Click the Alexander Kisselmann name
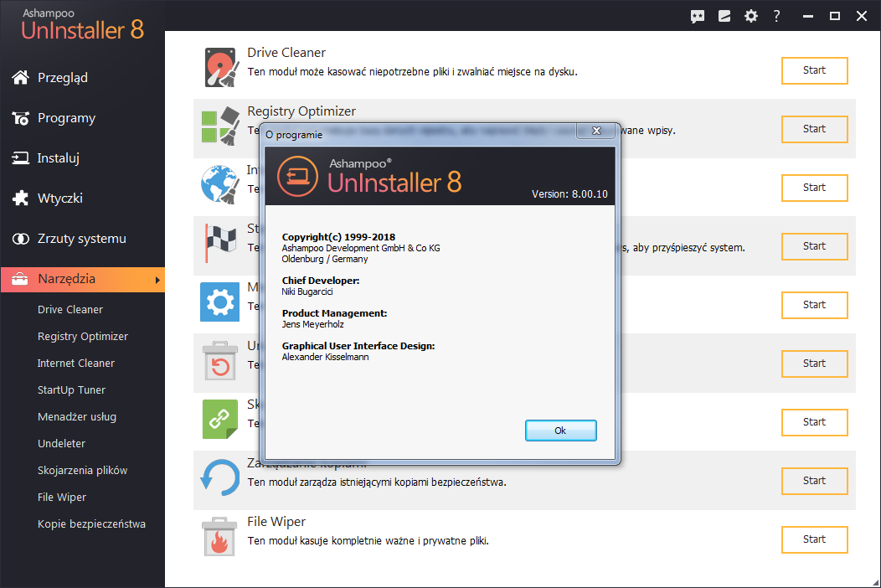 click(x=325, y=357)
